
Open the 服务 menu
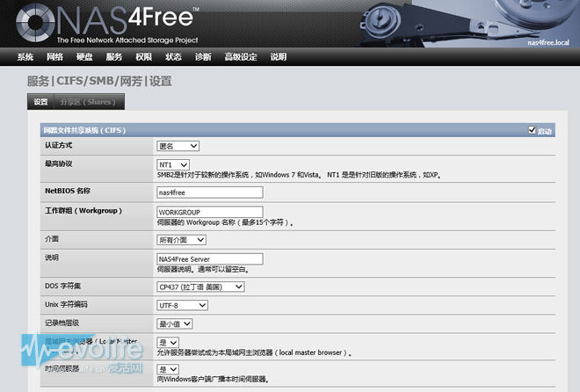click(114, 57)
